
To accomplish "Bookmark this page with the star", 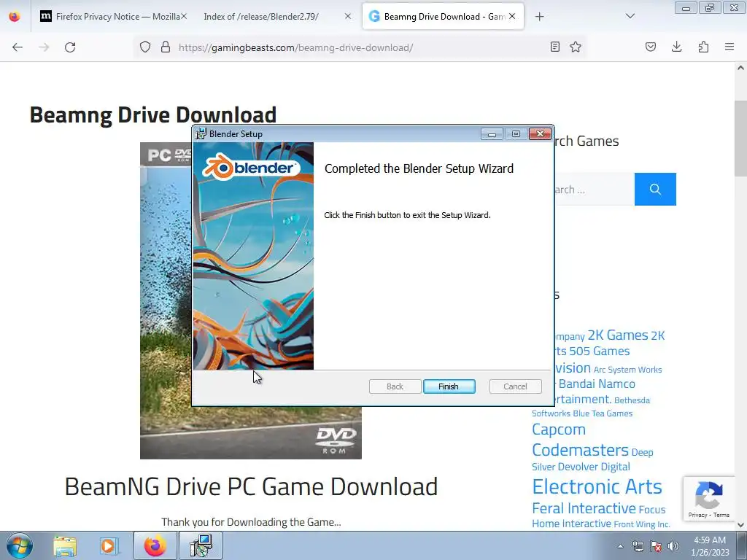I will tap(576, 47).
